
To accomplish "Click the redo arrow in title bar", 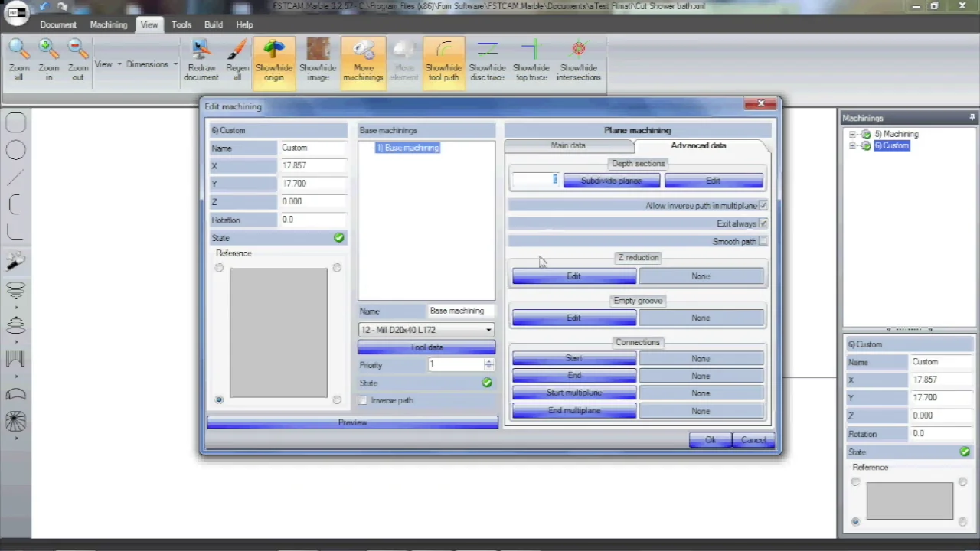I will (x=63, y=7).
